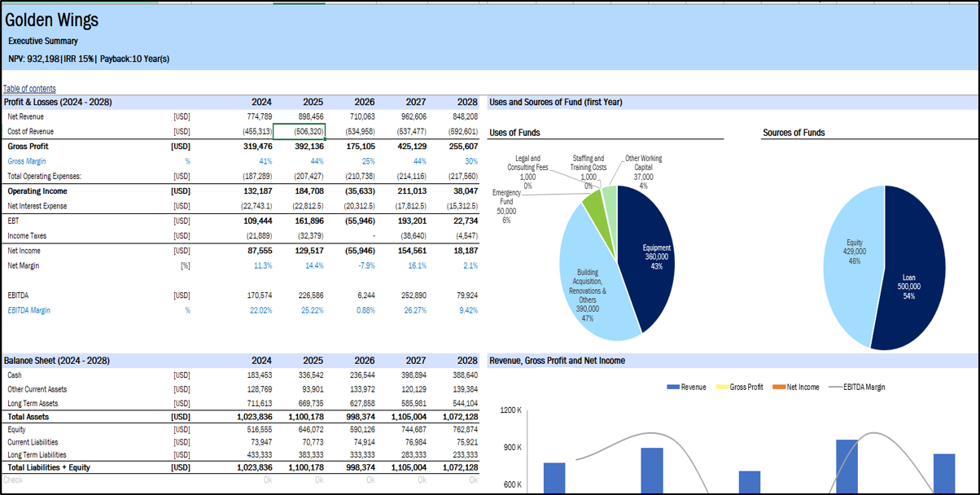Select the Balance Sheet (2024 - 2028) header
The image size is (980, 495).
[57, 361]
